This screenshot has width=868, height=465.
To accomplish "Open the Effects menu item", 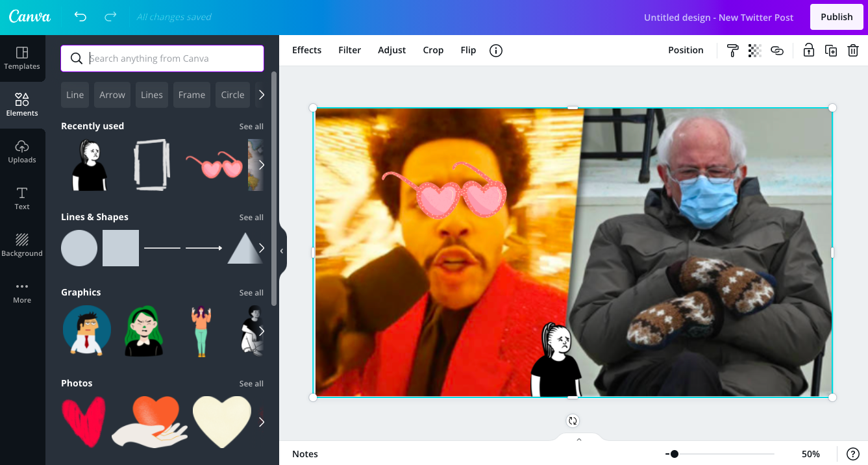I will tap(306, 50).
